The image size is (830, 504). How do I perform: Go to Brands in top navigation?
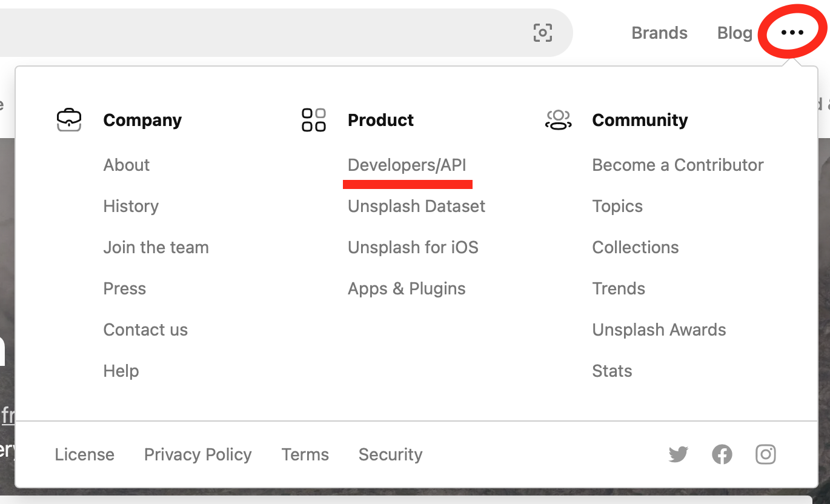pos(659,33)
